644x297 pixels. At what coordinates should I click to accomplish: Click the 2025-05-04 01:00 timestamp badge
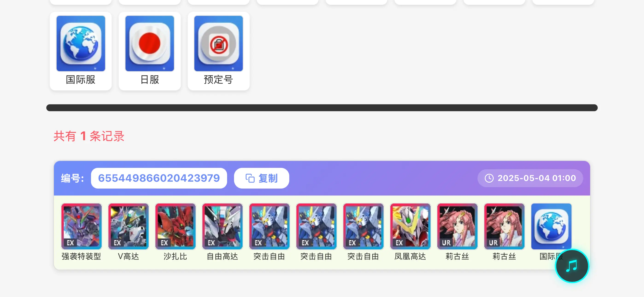pyautogui.click(x=530, y=178)
